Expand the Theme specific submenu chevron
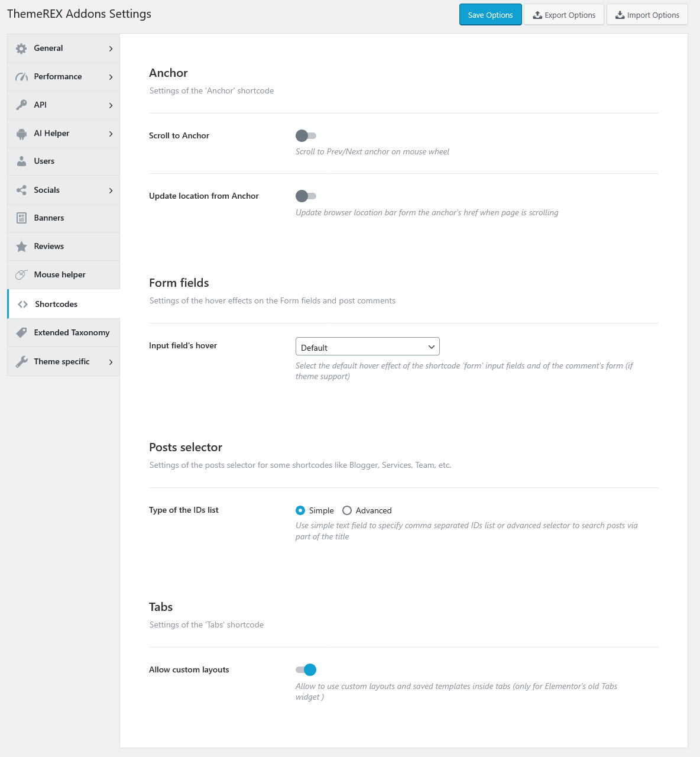The image size is (700, 757). click(111, 362)
